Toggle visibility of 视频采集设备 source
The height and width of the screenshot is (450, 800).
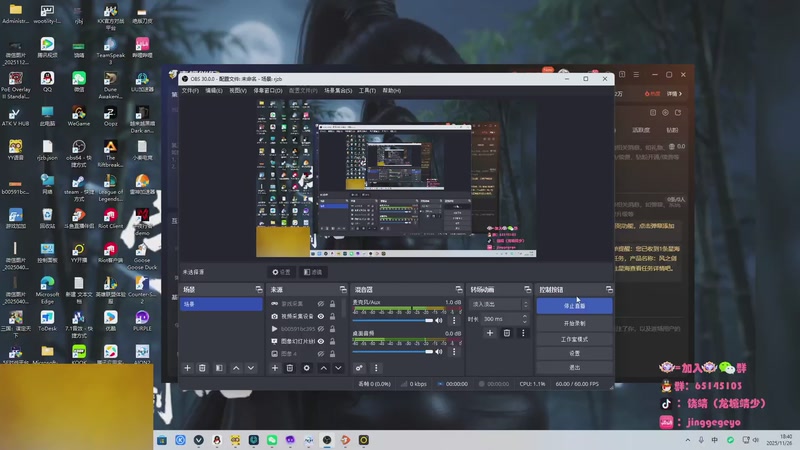pyautogui.click(x=321, y=316)
